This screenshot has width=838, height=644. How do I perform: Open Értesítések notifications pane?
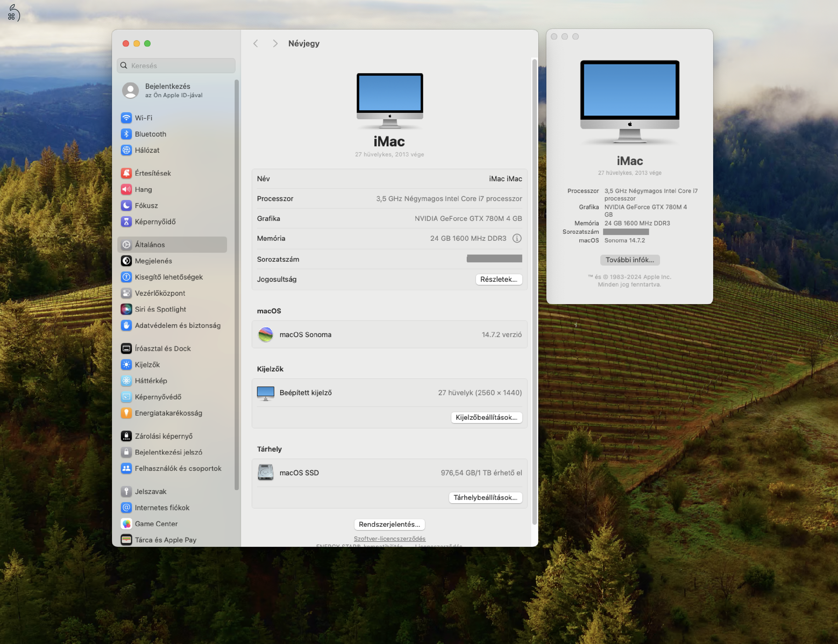pos(172,173)
